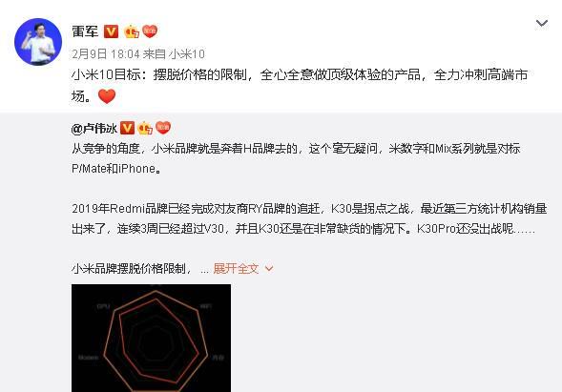
Task: Click the reposted text paragraph about Redmi K30
Action: tap(309, 218)
